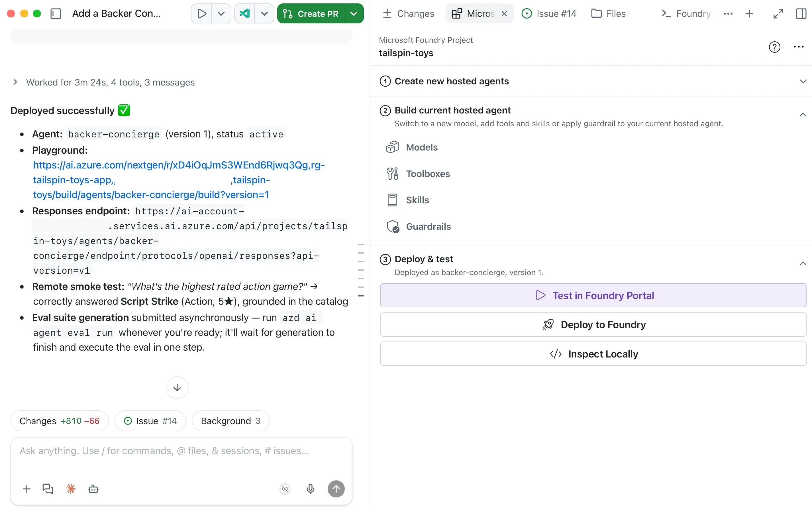Open the Changes +810 −66 chip

60,421
